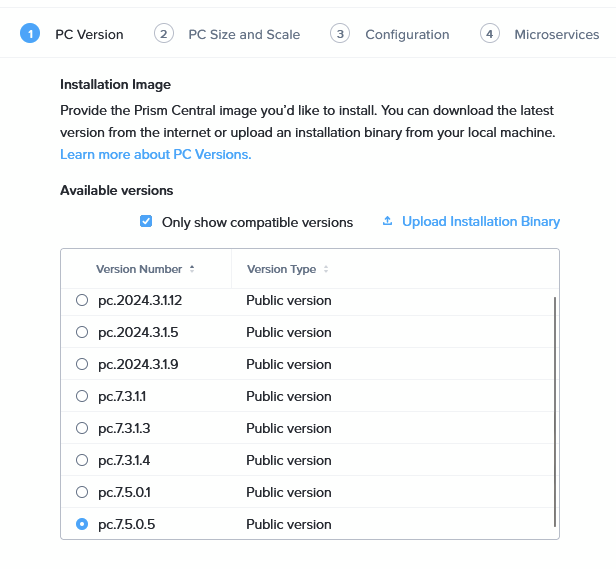
Task: Click the upload arrow icon beside Upload Installation Binary
Action: 388,221
